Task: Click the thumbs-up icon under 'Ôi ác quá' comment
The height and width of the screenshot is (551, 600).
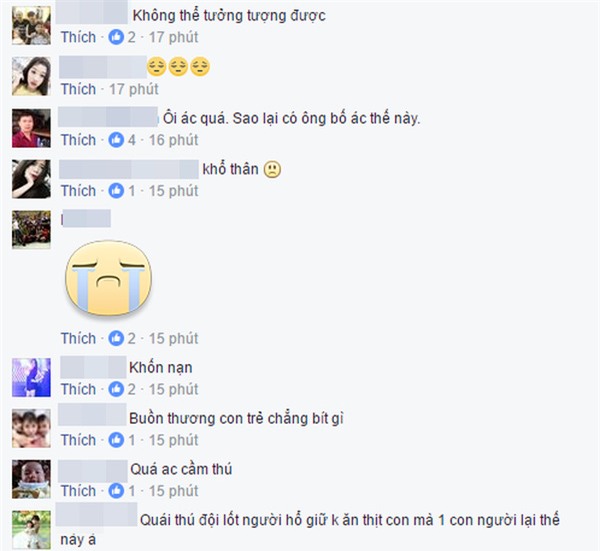Action: pyautogui.click(x=116, y=140)
